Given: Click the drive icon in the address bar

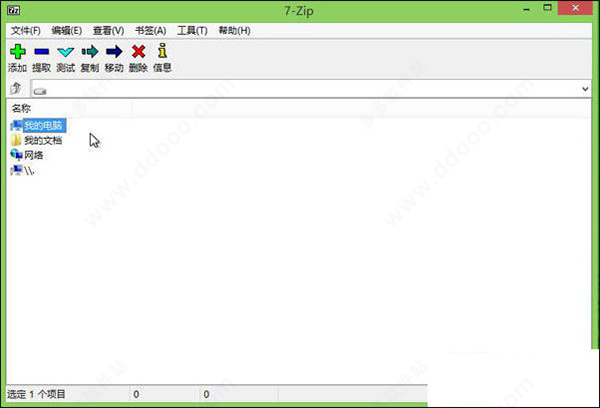Looking at the screenshot, I should pos(40,91).
